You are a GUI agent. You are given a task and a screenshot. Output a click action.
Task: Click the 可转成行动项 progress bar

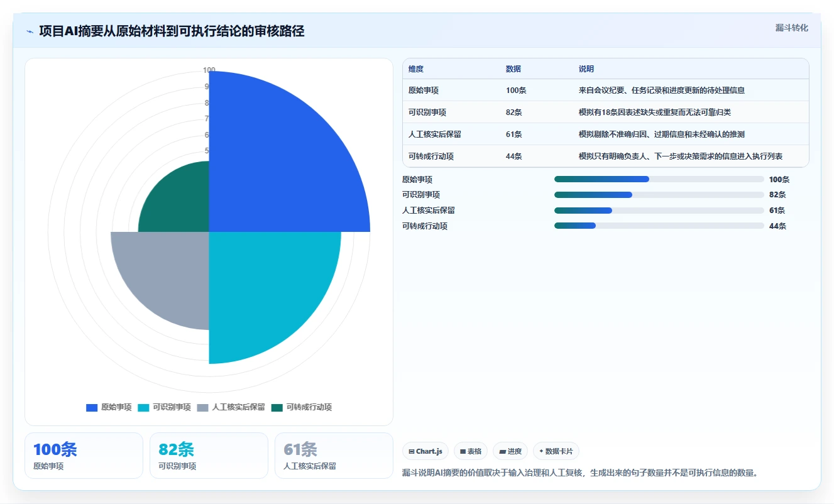[659, 226]
